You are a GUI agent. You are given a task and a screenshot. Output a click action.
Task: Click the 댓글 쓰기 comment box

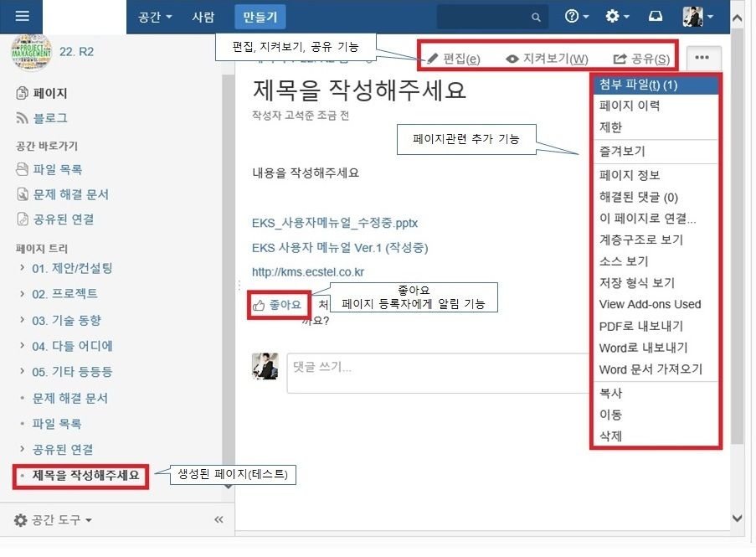coord(438,373)
